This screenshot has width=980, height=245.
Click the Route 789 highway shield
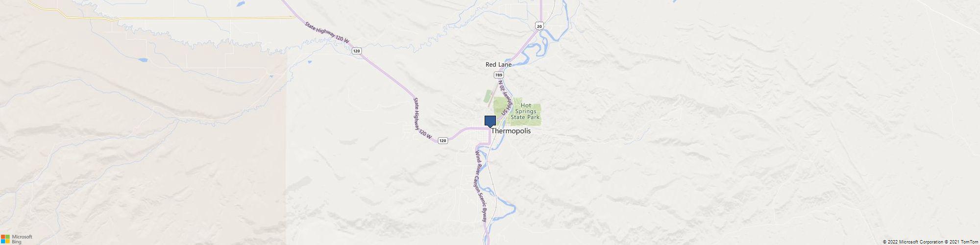coord(498,75)
